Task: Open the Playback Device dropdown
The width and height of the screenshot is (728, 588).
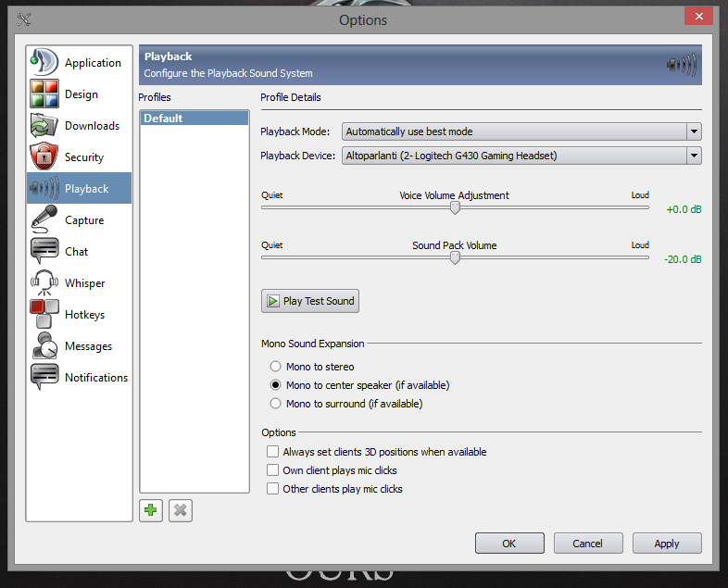Action: [521, 156]
